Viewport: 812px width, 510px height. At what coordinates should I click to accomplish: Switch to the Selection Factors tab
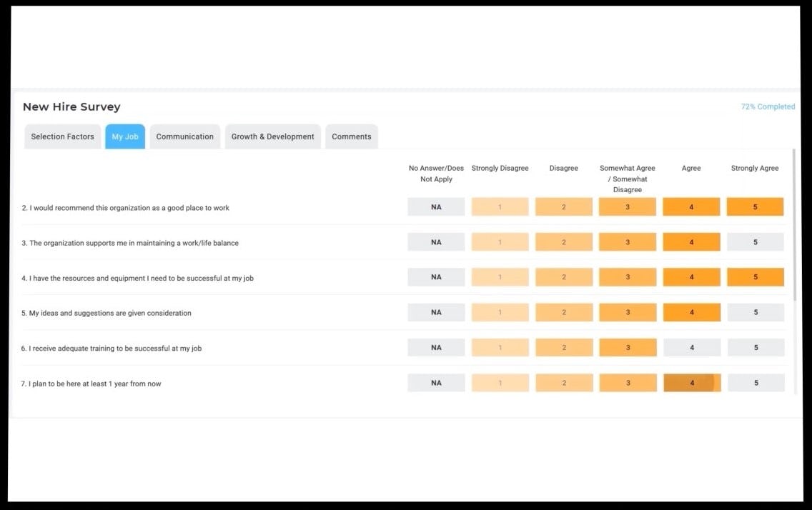point(62,136)
